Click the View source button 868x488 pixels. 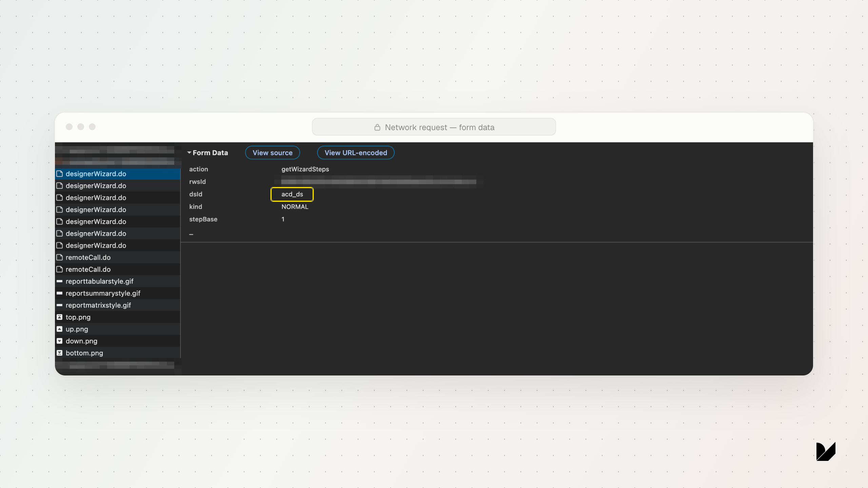(x=272, y=152)
